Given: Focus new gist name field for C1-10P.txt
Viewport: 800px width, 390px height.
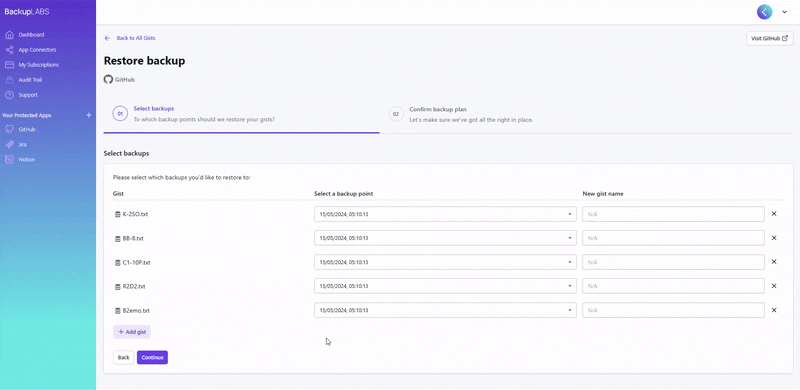Looking at the screenshot, I should coord(673,262).
